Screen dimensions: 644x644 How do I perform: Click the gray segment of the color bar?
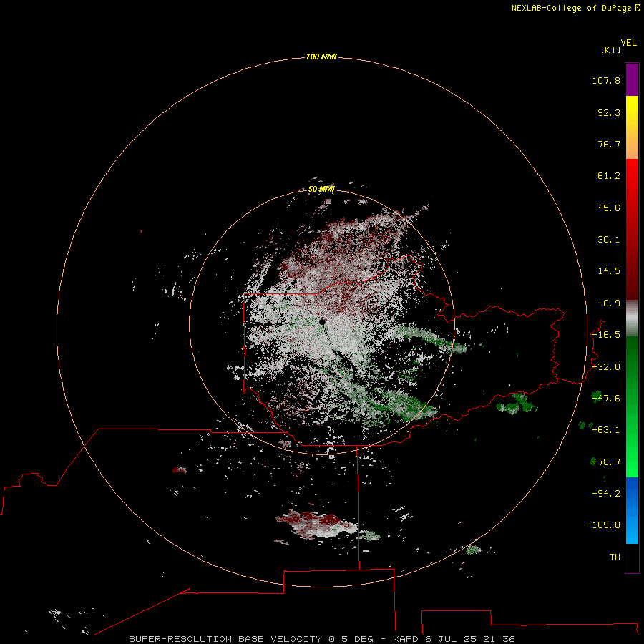click(x=632, y=318)
